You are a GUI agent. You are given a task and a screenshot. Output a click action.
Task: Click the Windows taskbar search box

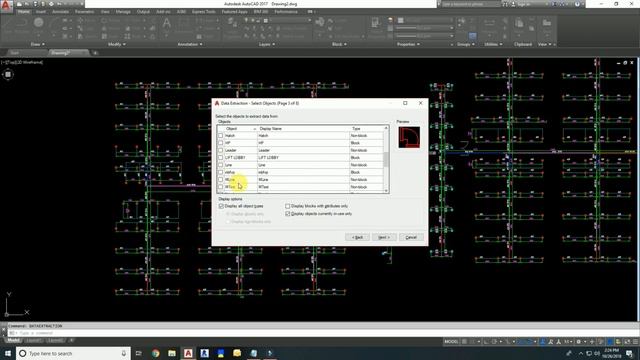tap(73, 353)
